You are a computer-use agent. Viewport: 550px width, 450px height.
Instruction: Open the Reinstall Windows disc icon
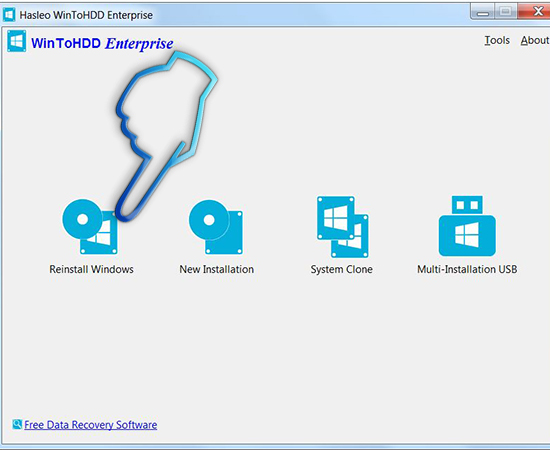point(90,226)
